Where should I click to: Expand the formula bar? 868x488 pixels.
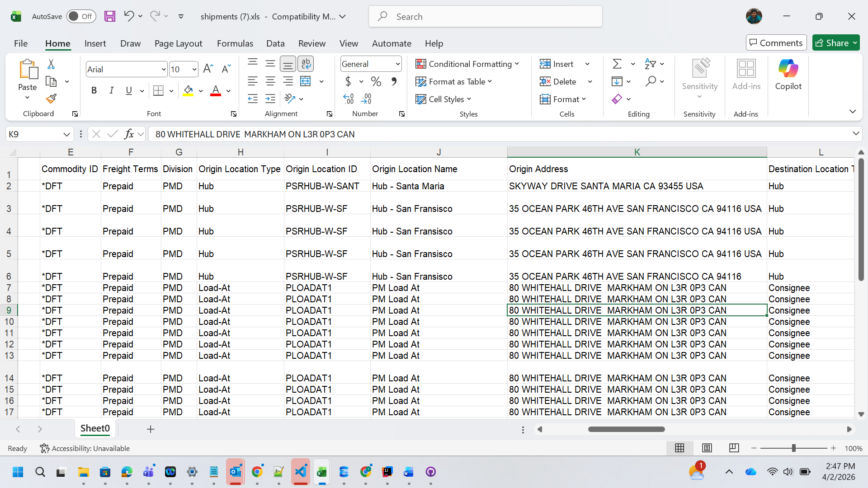pos(855,134)
